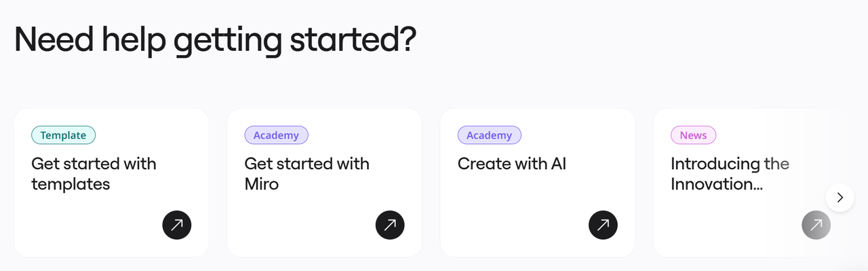Click arrow icon on Get started with Miro card

coord(390,225)
